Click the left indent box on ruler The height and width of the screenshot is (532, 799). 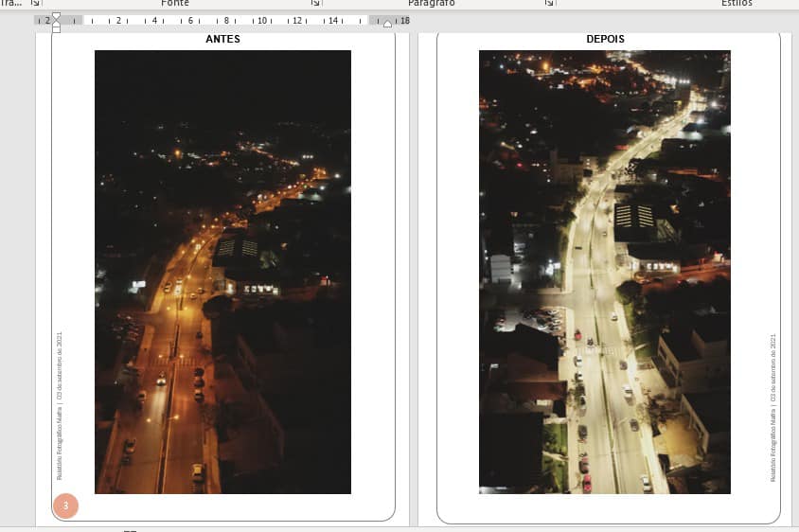tap(56, 29)
